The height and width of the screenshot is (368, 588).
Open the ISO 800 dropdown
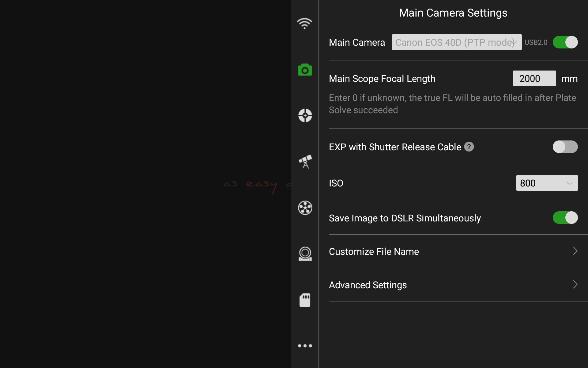click(547, 183)
